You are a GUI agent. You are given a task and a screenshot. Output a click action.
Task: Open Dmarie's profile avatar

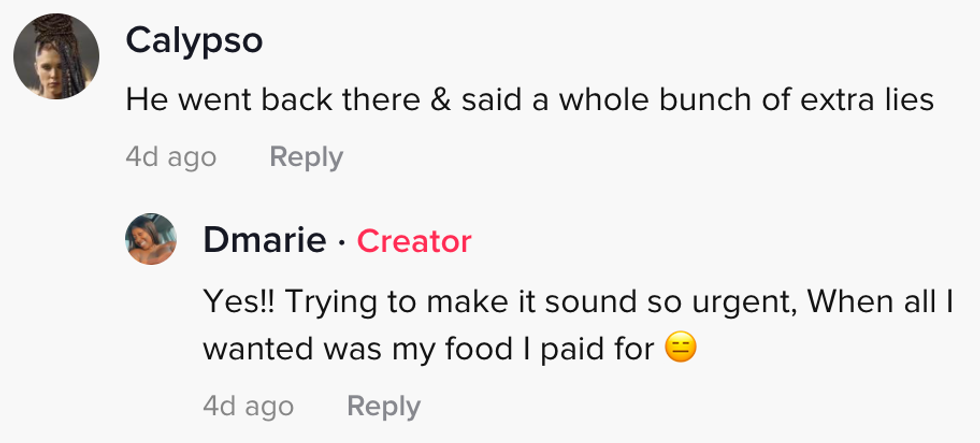click(x=151, y=239)
